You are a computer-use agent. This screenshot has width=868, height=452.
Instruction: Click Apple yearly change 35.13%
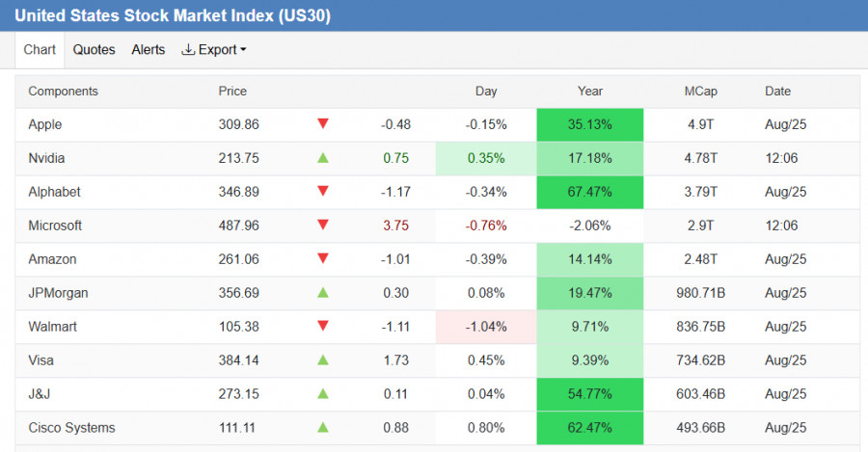point(590,124)
